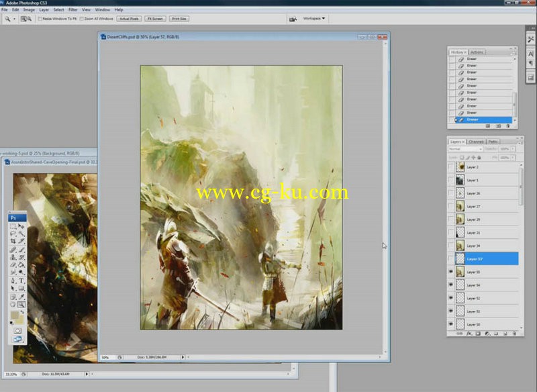Select the Slice tool
The image size is (537, 392).
click(x=21, y=242)
